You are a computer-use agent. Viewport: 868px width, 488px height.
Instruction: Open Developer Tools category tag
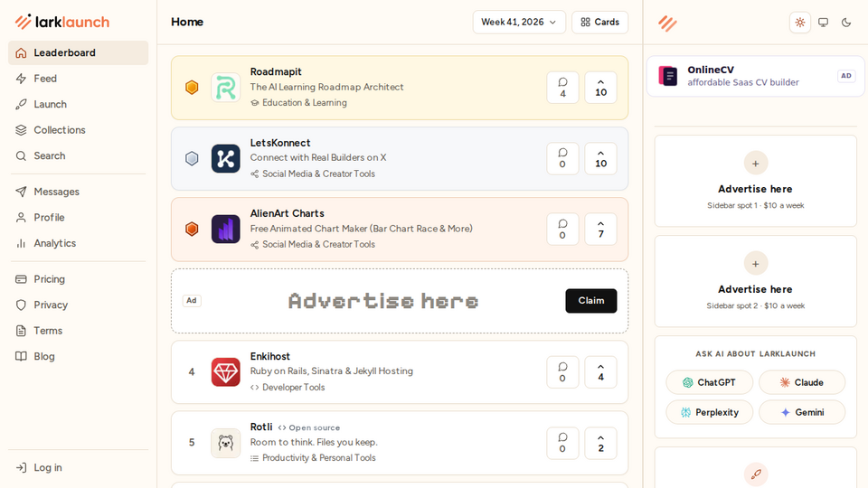[288, 388]
